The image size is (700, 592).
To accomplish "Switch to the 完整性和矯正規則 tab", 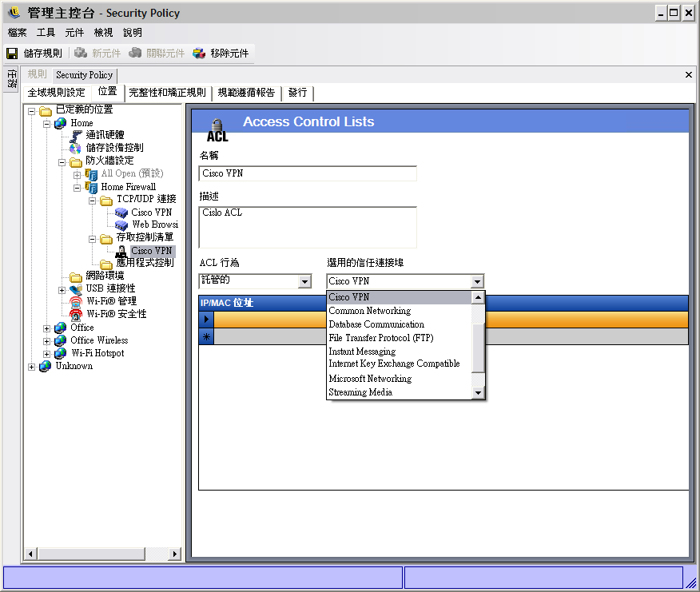I will click(x=168, y=93).
